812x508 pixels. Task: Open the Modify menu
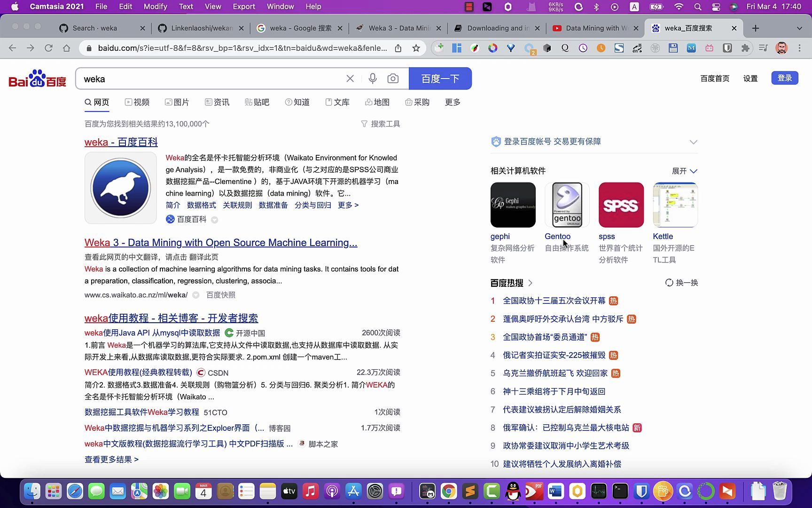[155, 7]
